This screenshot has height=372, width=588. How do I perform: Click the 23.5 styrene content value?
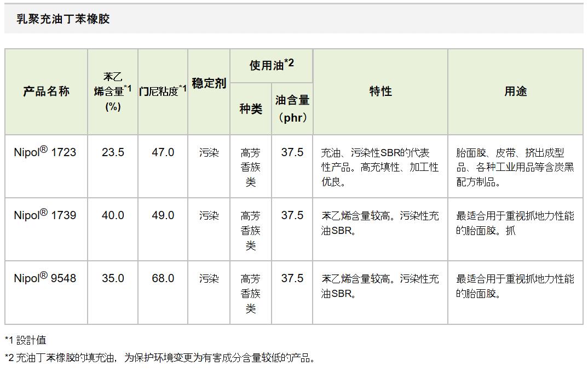112,152
